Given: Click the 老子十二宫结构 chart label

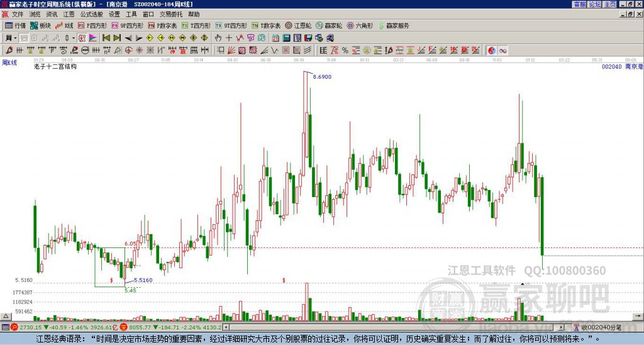Looking at the screenshot, I should point(55,66).
